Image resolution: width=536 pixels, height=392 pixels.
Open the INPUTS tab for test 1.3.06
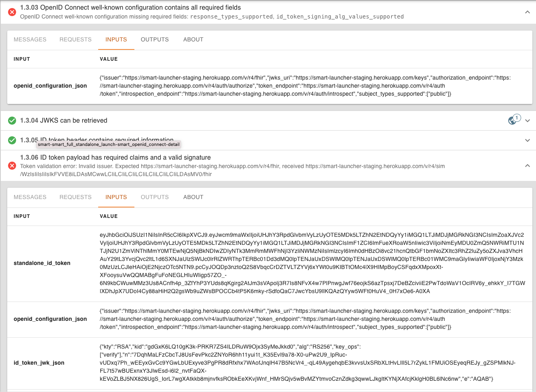coord(116,197)
